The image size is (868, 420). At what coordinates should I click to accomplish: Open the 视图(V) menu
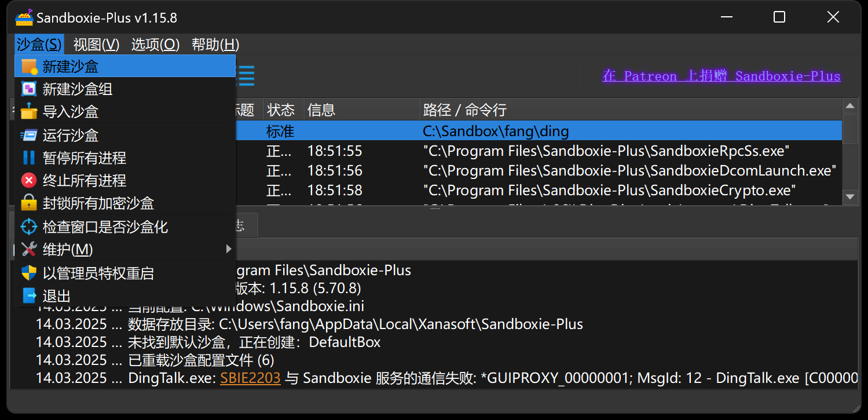[96, 45]
